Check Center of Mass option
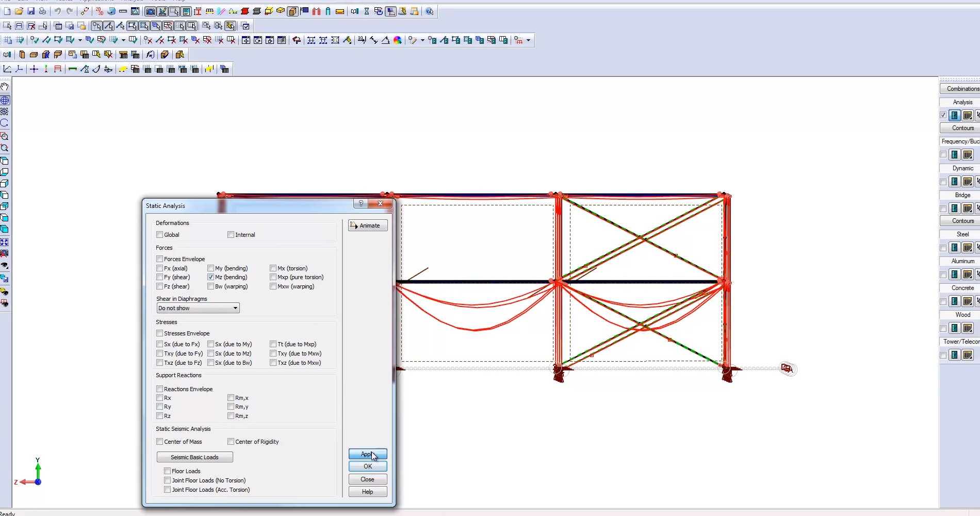Viewport: 980px width, 516px height. [160, 442]
